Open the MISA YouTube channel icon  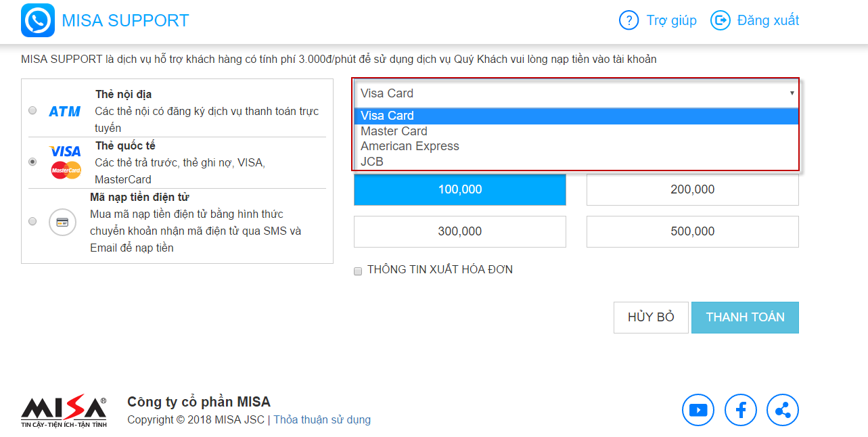[698, 410]
